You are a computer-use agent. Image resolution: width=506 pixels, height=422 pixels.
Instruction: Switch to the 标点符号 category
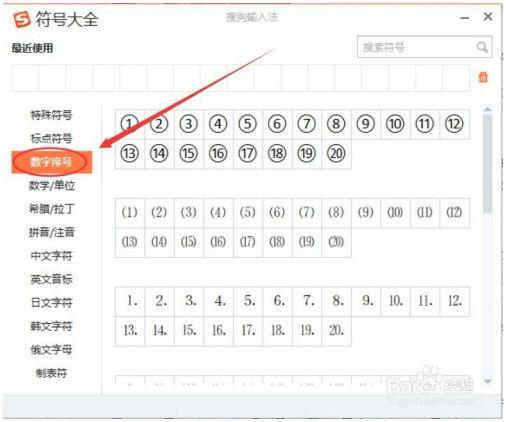click(51, 138)
